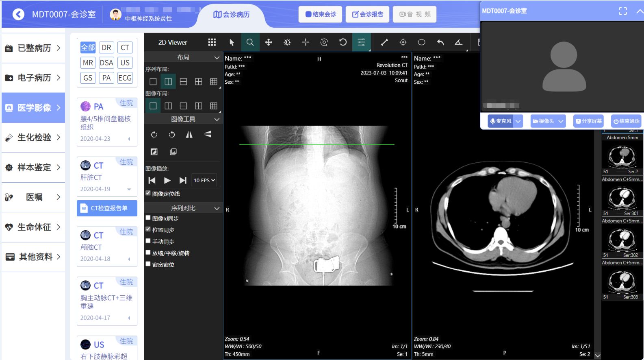Screen dimensions: 644x360
Task: Activate the pan move tool
Action: tap(269, 42)
